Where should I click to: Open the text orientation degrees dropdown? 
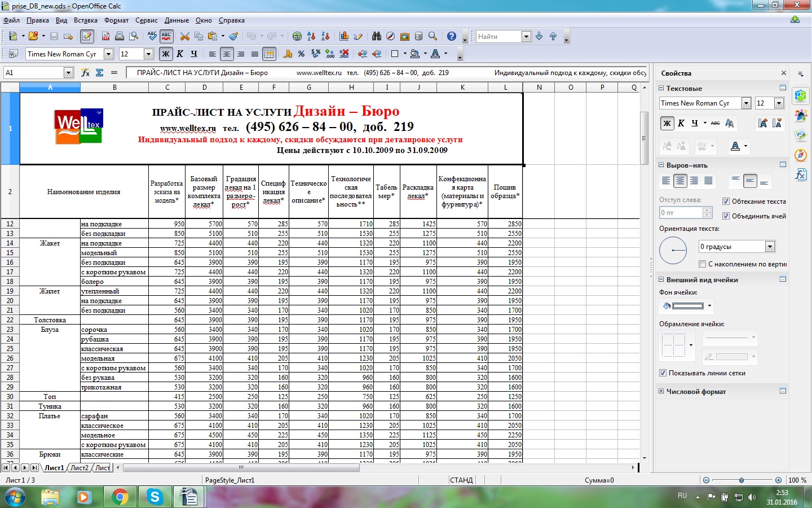coord(770,247)
